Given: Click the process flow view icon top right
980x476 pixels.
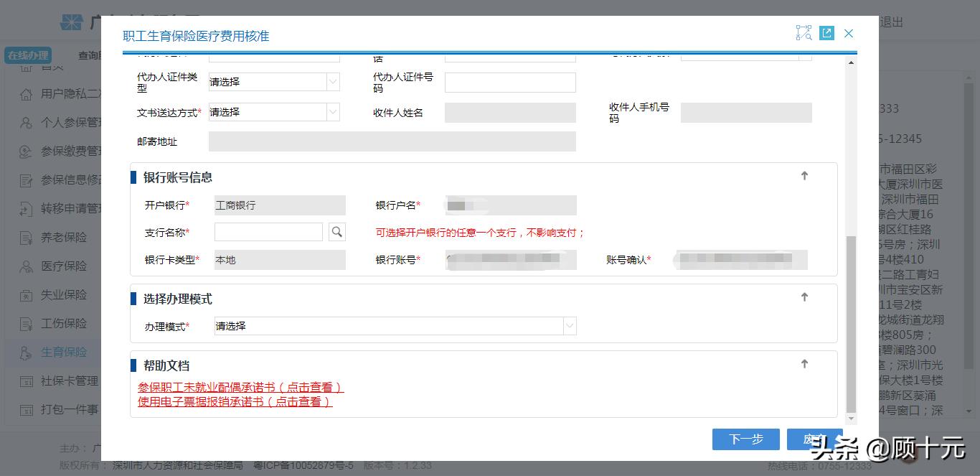Looking at the screenshot, I should click(804, 33).
